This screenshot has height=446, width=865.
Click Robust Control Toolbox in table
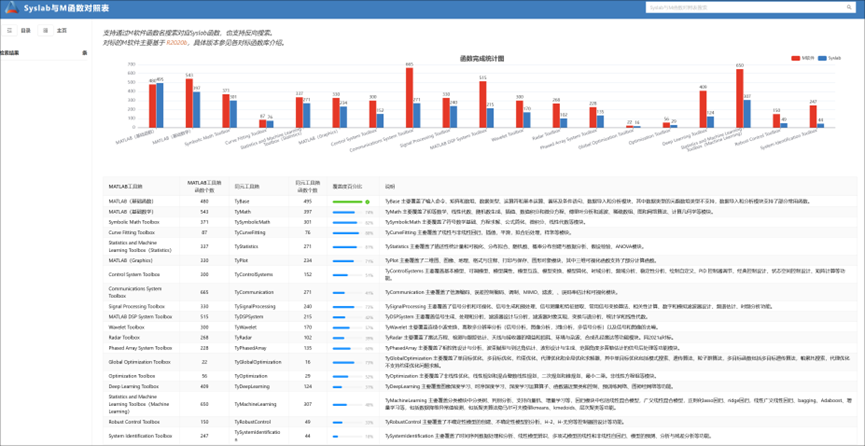[134, 422]
